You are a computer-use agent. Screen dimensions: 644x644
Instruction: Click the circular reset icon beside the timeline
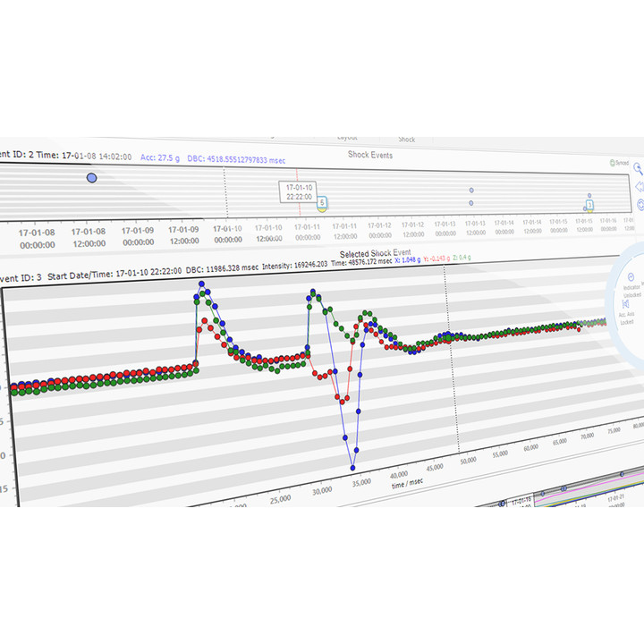click(x=640, y=205)
